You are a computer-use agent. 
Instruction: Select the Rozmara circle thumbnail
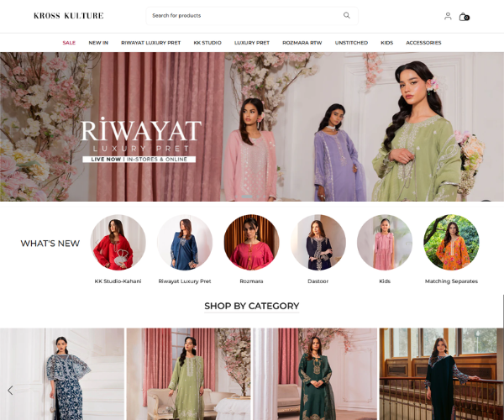point(251,243)
